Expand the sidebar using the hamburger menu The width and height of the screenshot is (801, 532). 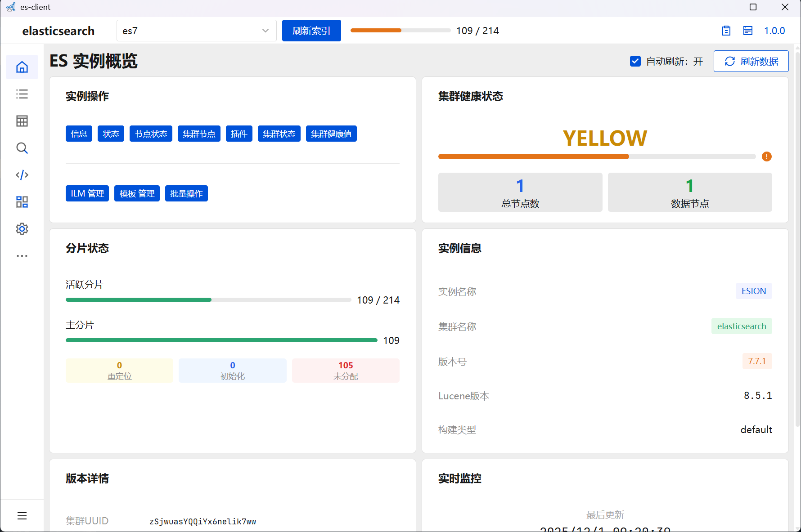22,516
